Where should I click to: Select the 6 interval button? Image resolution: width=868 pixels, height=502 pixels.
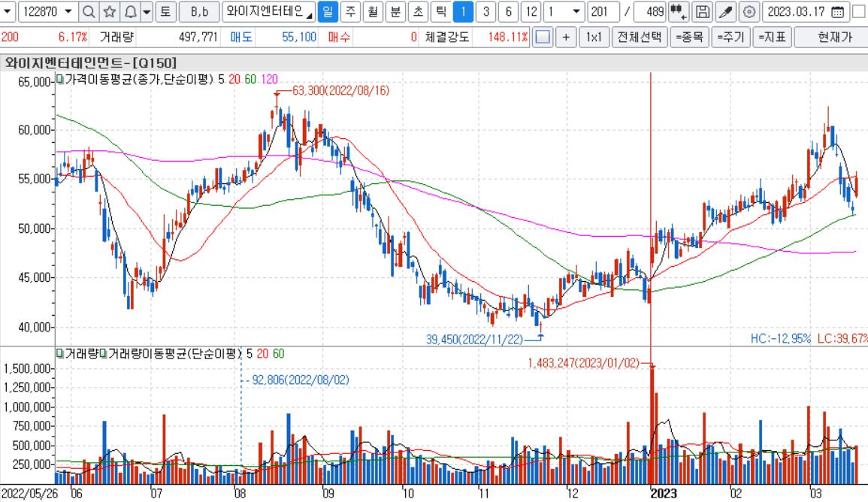coord(508,11)
